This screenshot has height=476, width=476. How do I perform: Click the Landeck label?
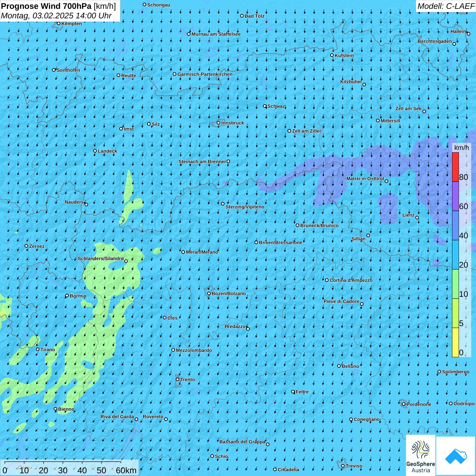pyautogui.click(x=107, y=151)
